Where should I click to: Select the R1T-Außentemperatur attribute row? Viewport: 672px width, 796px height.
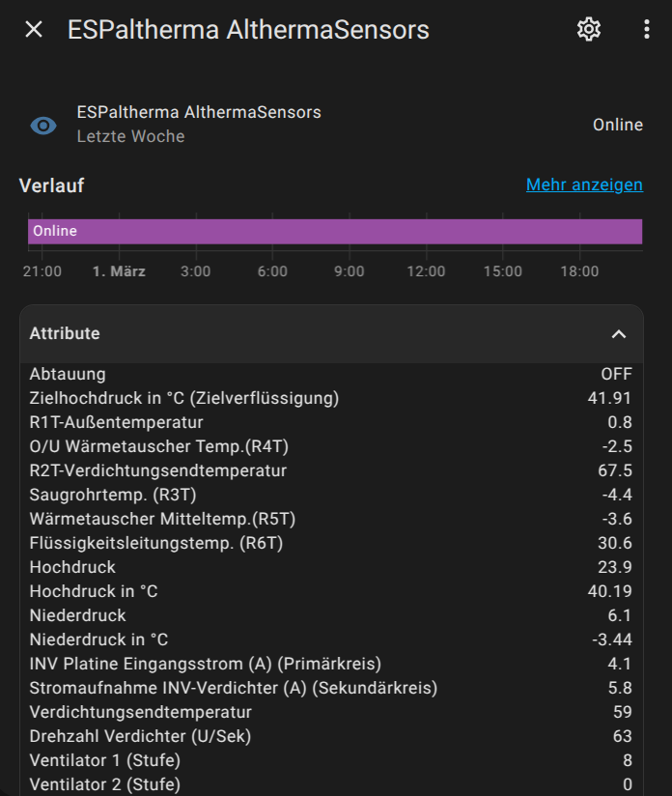pos(331,422)
